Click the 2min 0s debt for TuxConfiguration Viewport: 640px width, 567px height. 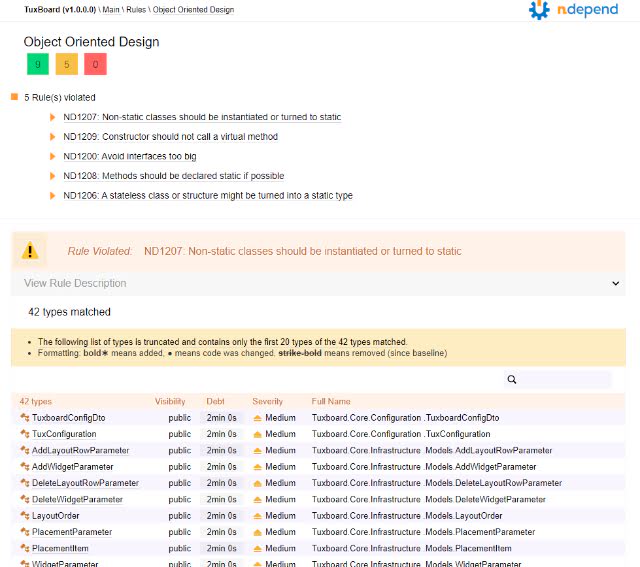[221, 434]
